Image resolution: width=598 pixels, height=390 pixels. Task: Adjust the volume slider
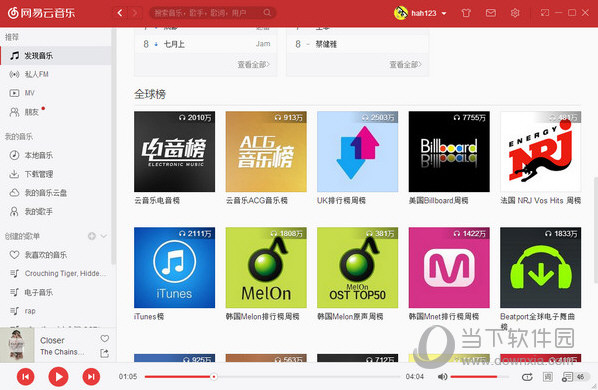click(480, 377)
